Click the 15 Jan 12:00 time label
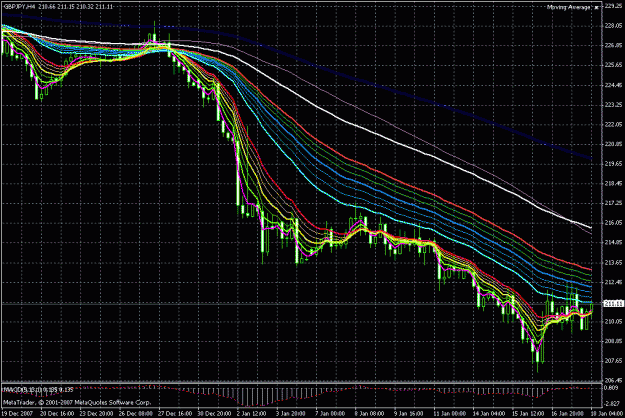This screenshot has height=418, width=625. pyautogui.click(x=528, y=414)
